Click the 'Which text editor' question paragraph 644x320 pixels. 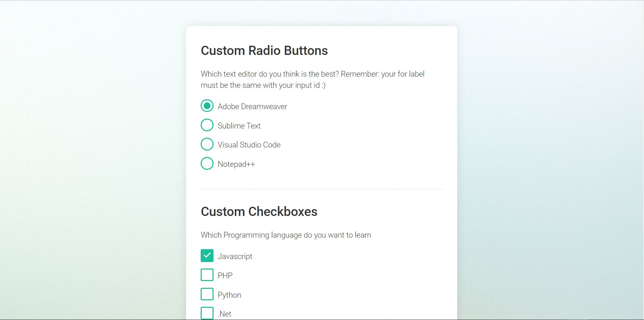(312, 79)
